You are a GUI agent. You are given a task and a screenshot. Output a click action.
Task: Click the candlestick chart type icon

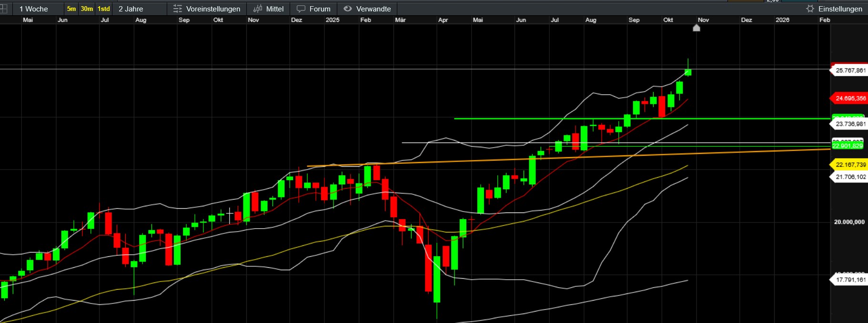[x=258, y=9]
